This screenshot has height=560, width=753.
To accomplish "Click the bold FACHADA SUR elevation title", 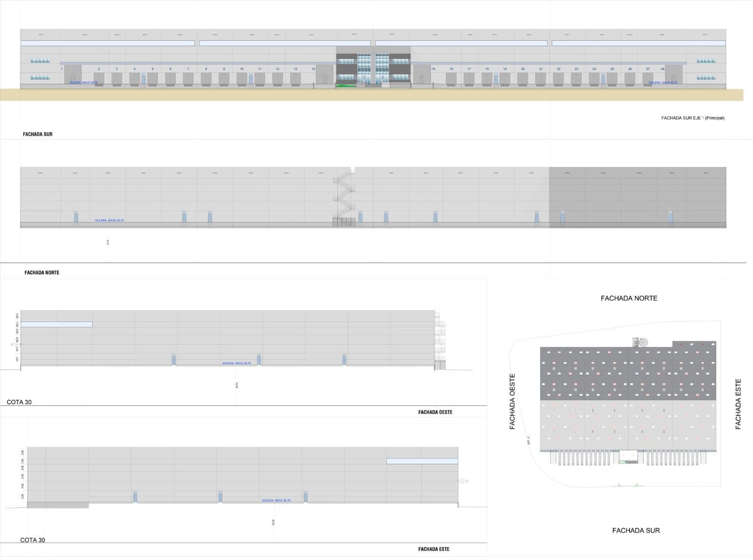I will point(38,134).
